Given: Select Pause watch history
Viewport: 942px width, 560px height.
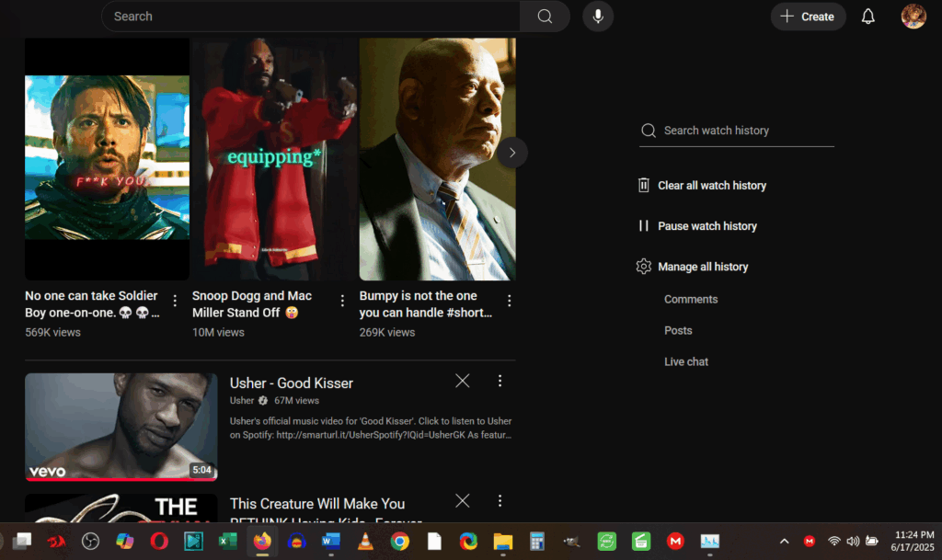Looking at the screenshot, I should tap(697, 226).
